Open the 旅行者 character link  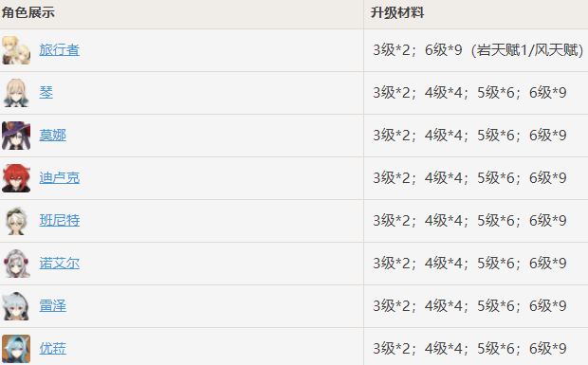(x=59, y=50)
